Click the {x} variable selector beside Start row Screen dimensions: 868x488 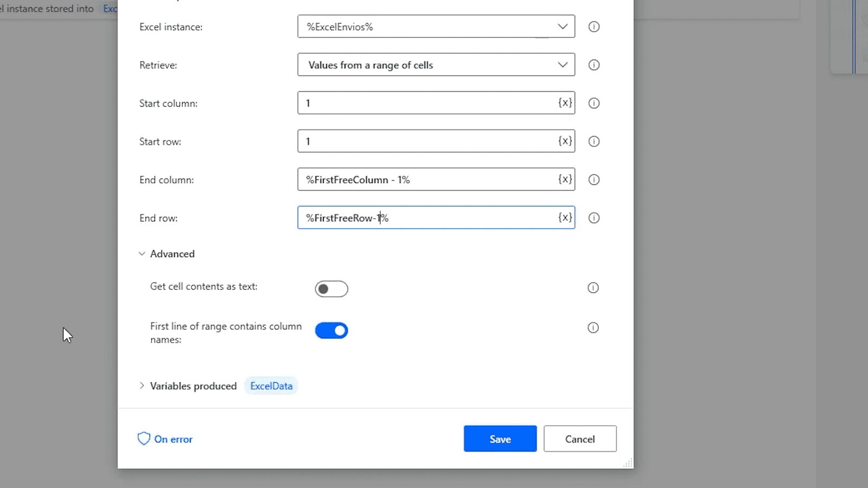tap(565, 141)
